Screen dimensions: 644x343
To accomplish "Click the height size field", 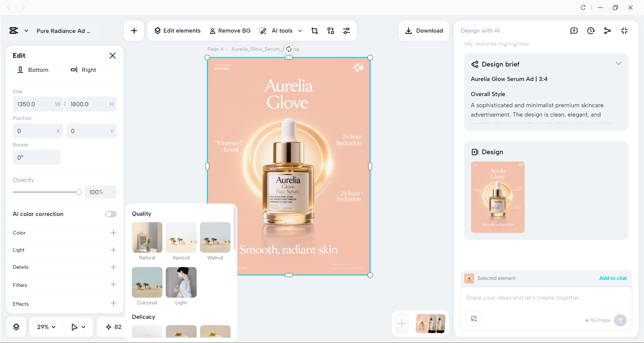I will point(92,104).
